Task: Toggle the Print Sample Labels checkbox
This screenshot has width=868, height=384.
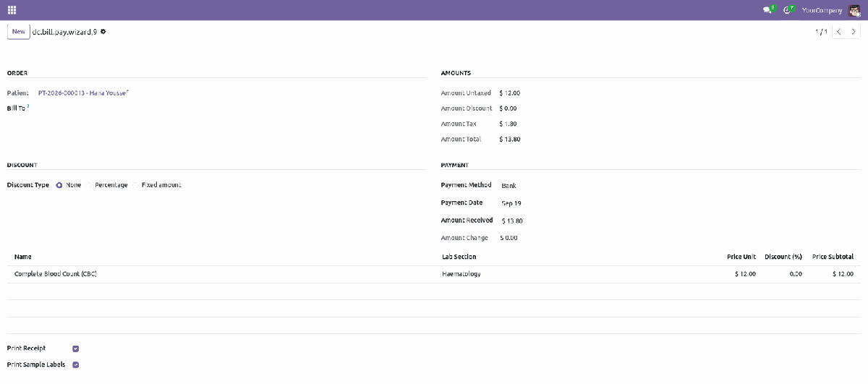Action: click(76, 365)
